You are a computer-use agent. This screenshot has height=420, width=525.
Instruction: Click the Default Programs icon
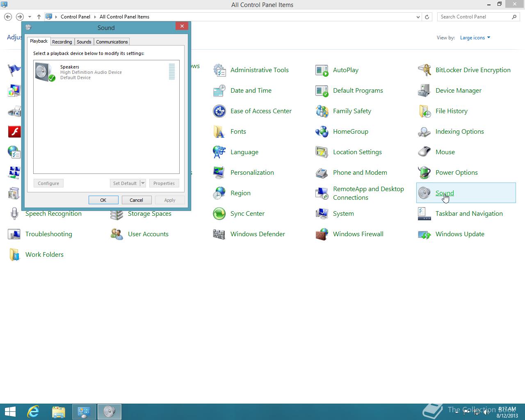[x=322, y=91]
